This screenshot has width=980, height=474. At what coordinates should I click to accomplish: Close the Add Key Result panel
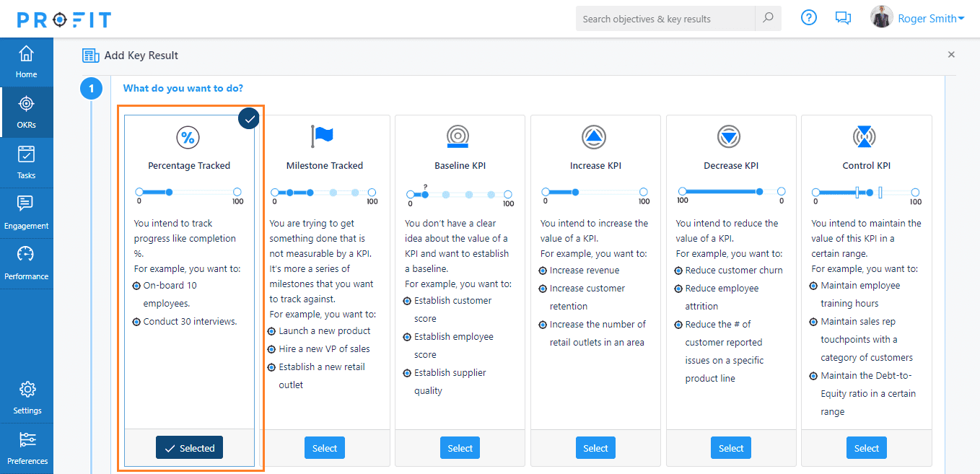951,55
